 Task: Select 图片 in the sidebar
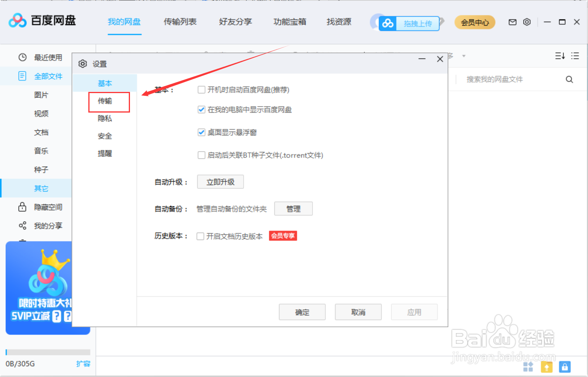coord(41,95)
